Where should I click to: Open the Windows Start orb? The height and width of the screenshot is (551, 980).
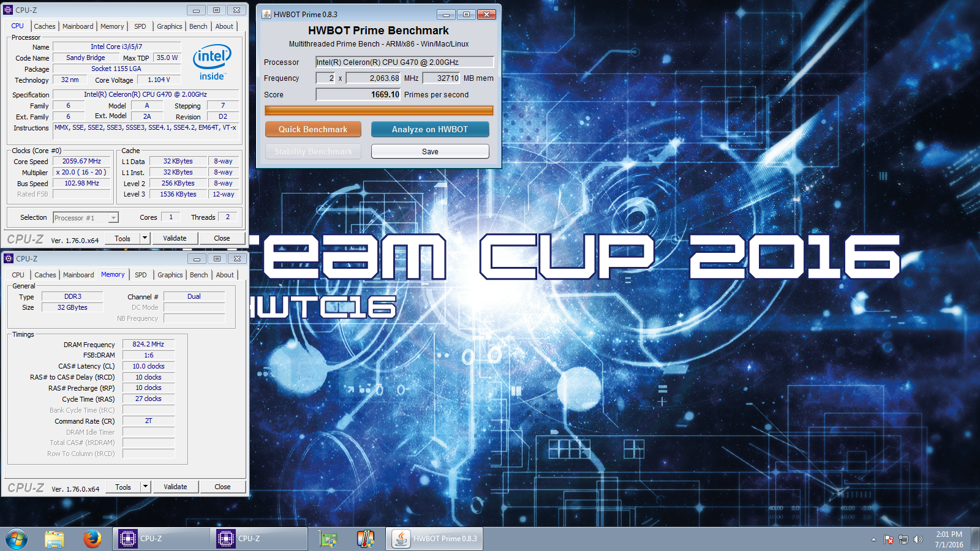coord(17,539)
